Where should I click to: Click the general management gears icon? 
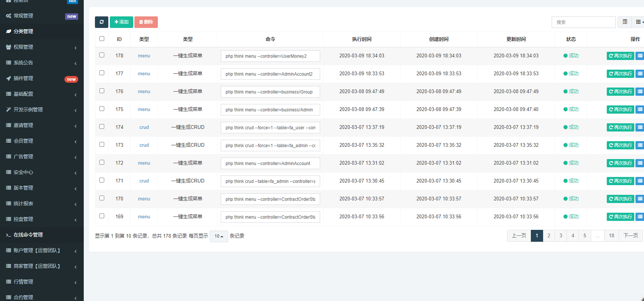pyautogui.click(x=9, y=16)
